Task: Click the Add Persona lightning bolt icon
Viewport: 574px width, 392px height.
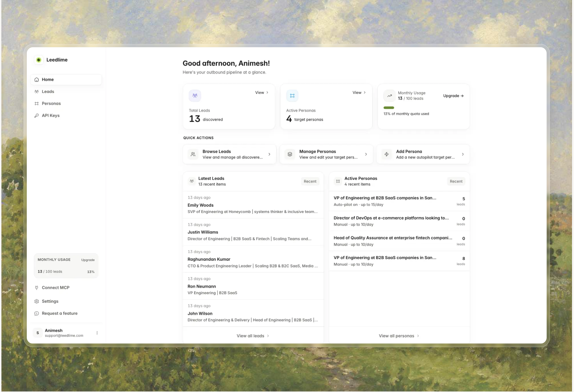Action: (x=387, y=154)
